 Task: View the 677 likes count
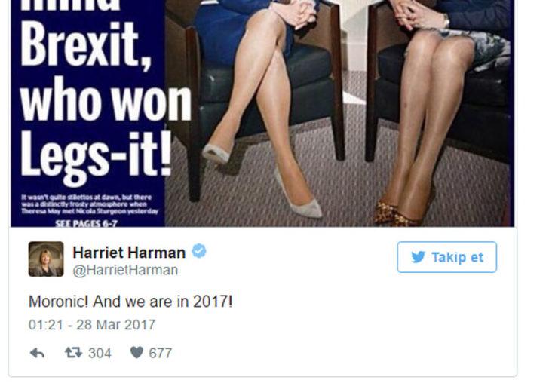coord(161,353)
